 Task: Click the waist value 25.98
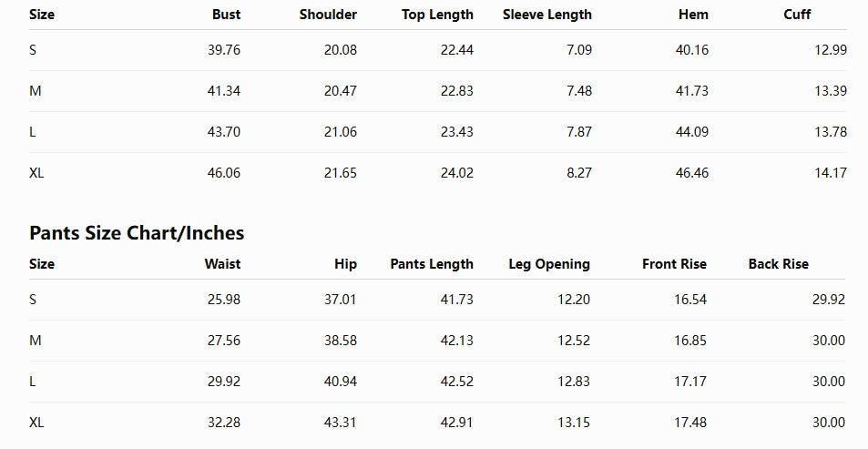click(x=224, y=300)
